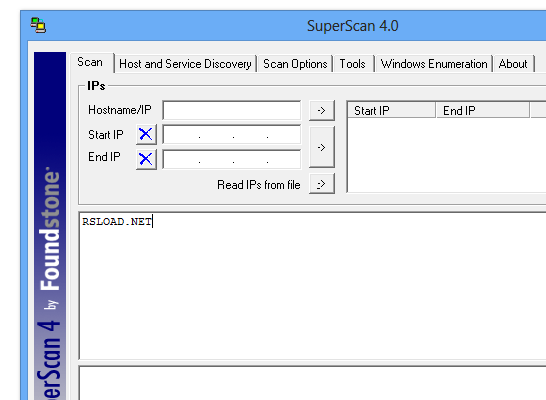Click the Foundstone logo banner

coord(50,226)
